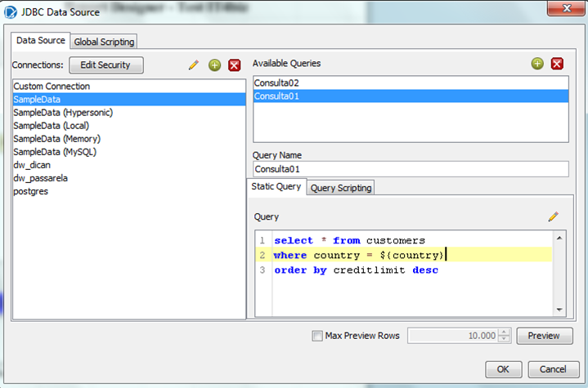588x388 pixels.
Task: Click the Preview button
Action: point(544,336)
